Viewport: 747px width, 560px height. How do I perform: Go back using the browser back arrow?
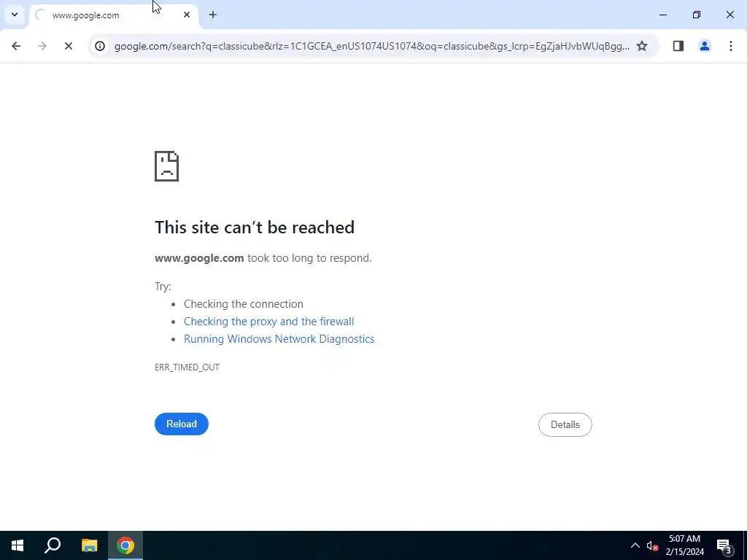(x=16, y=46)
